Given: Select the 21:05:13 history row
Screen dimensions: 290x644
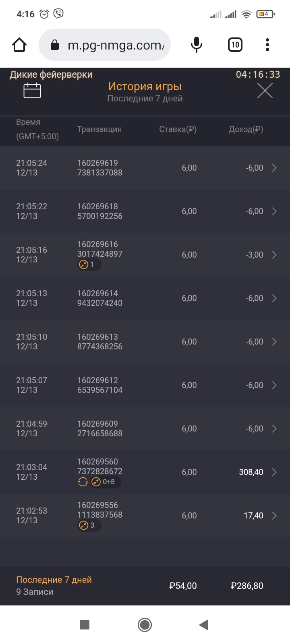Looking at the screenshot, I should pyautogui.click(x=145, y=298).
